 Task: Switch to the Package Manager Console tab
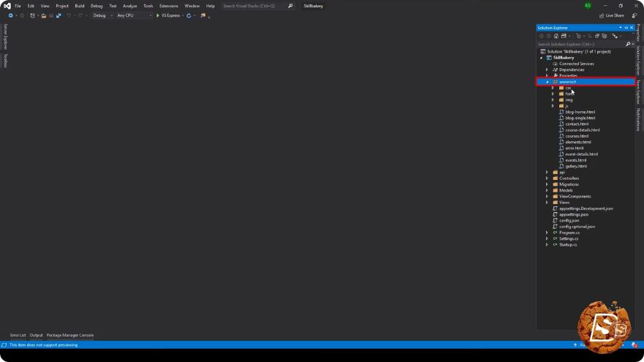point(70,336)
